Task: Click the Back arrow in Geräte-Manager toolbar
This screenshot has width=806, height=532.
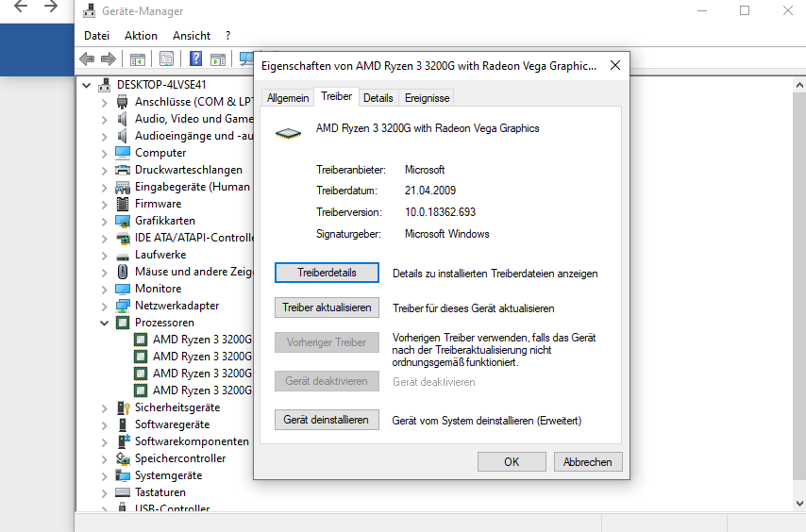Action: coord(87,59)
